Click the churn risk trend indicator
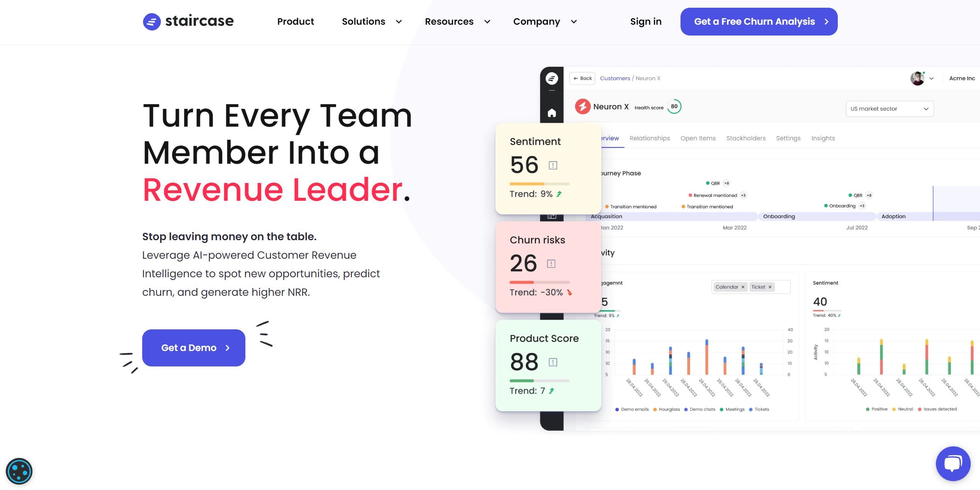Screen dimensions: 980x490 [570, 293]
